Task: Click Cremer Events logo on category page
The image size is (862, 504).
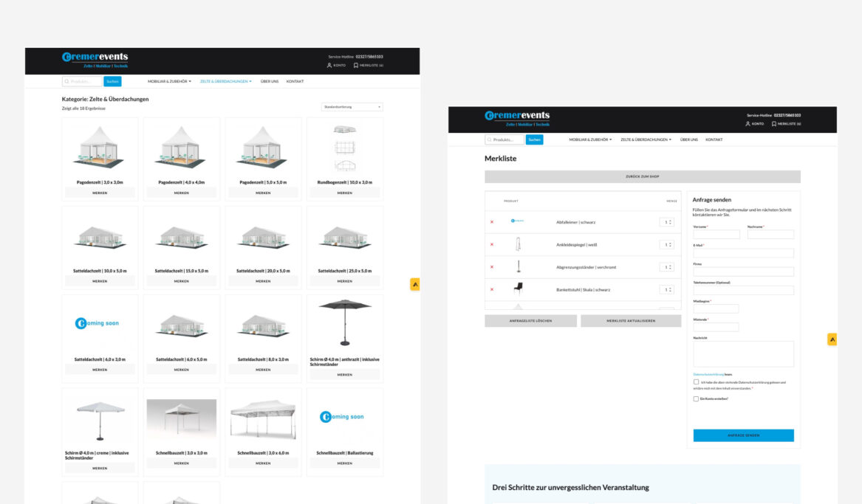Action: [x=95, y=60]
